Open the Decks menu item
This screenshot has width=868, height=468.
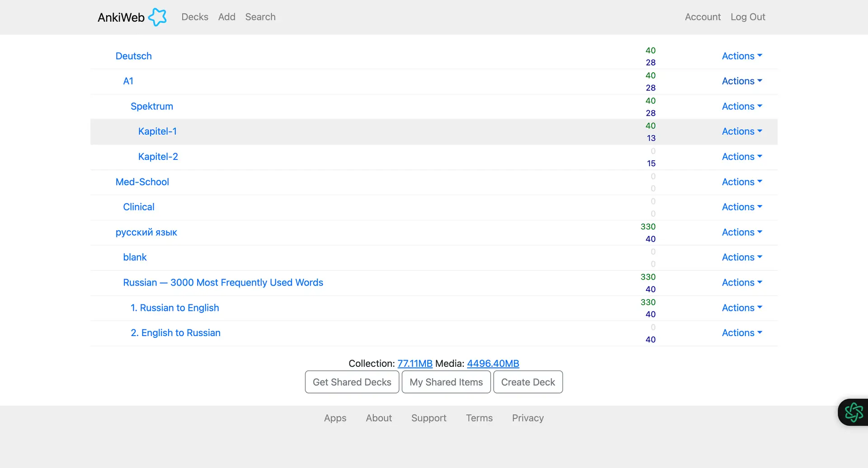tap(195, 17)
